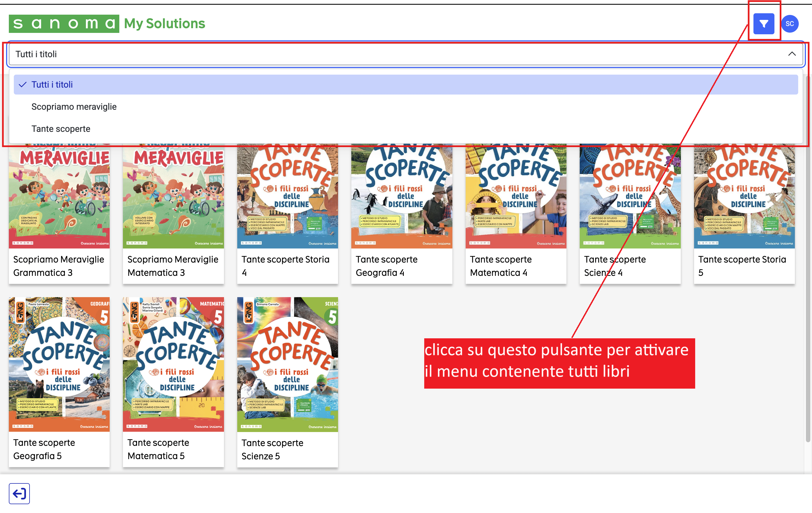Open Scopriamo Meraviglie Matematica 3 cover

pos(173,196)
